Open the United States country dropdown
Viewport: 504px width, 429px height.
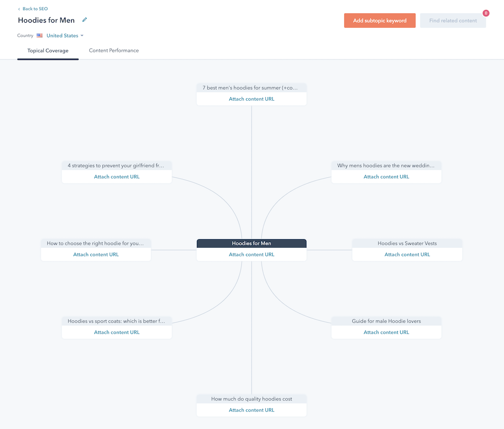point(61,35)
